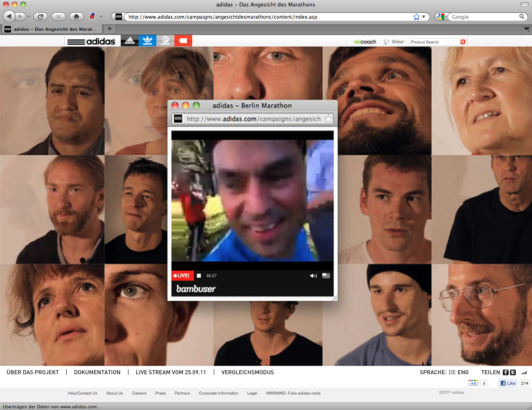Image resolution: width=532 pixels, height=410 pixels.
Task: Toggle fullscreen in the bambuser player
Action: tap(326, 276)
